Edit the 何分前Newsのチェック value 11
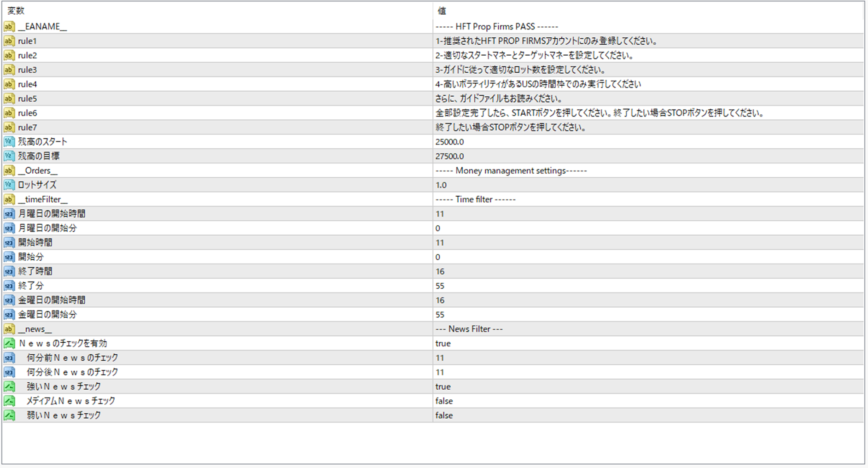The width and height of the screenshot is (868, 468). pos(440,358)
